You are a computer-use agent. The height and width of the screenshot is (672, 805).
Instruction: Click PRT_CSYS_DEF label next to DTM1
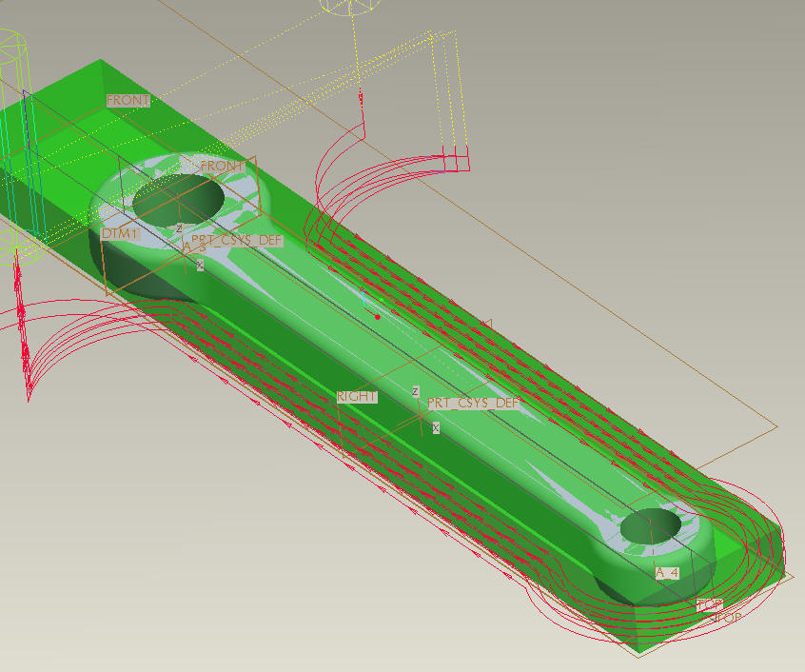(x=237, y=240)
